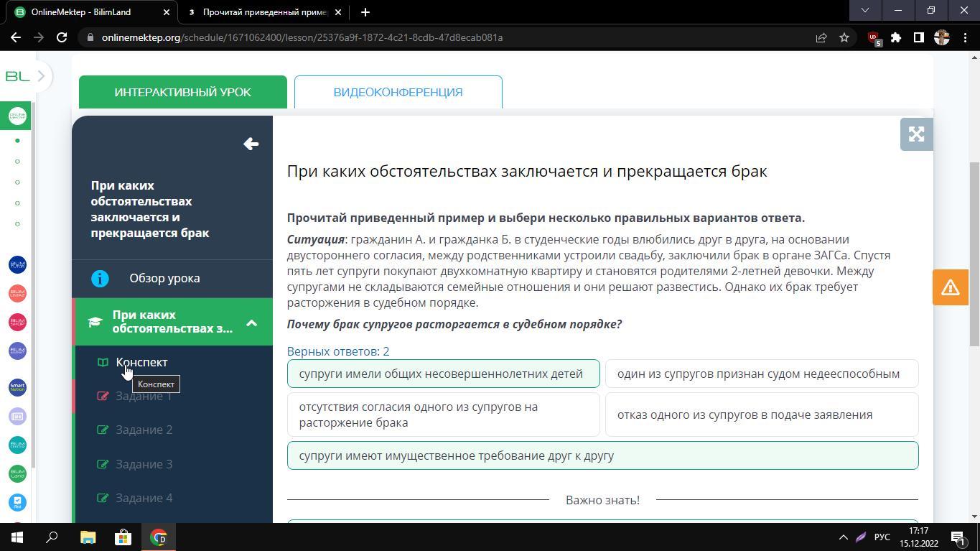
Task: Switch to ИНТЕРАКТИВНЫЙ УРОК tab
Action: point(183,92)
